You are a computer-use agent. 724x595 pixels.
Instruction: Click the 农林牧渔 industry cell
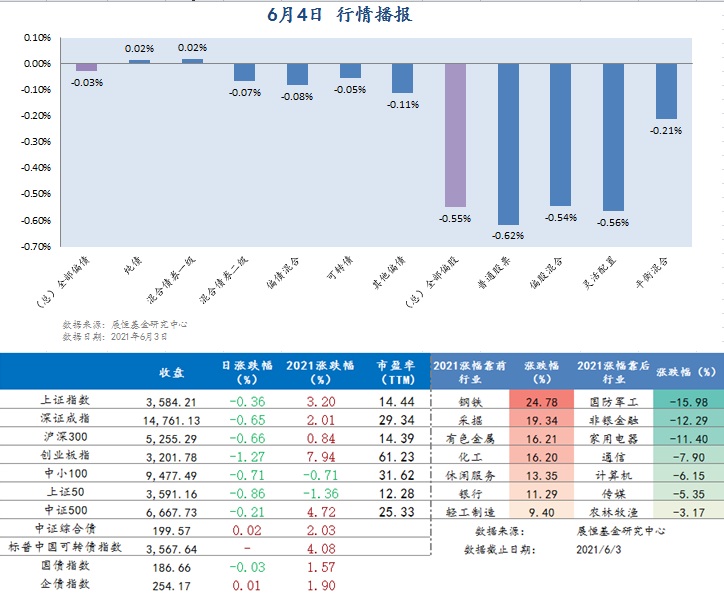coord(614,512)
